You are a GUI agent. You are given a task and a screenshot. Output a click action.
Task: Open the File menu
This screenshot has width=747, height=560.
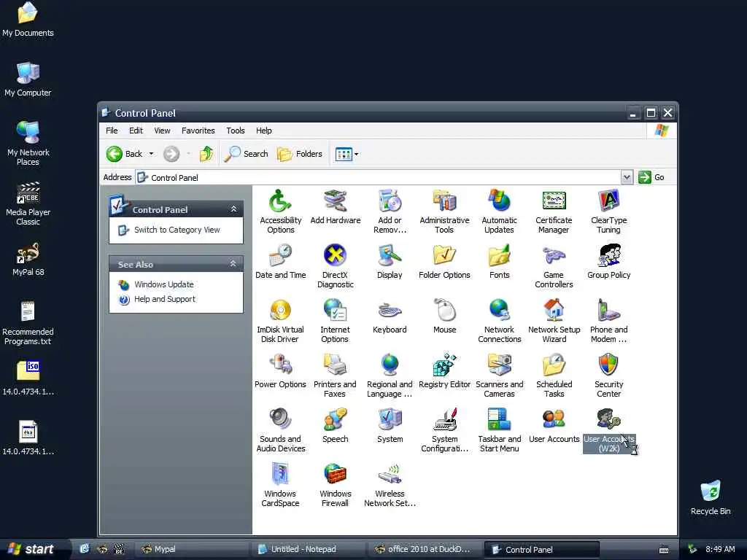click(112, 131)
